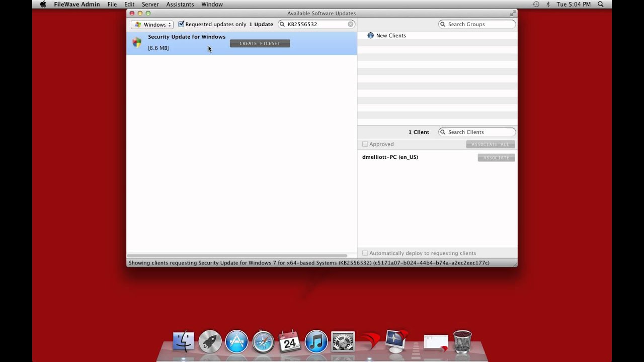Click the magnifier in Search Clients
This screenshot has width=644, height=362.
click(443, 132)
